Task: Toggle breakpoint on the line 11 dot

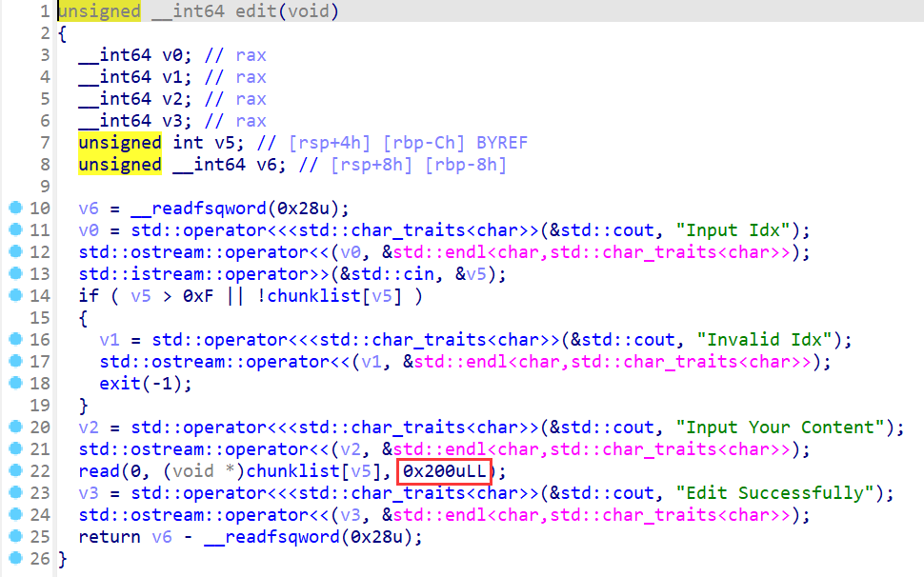Action: (x=14, y=230)
